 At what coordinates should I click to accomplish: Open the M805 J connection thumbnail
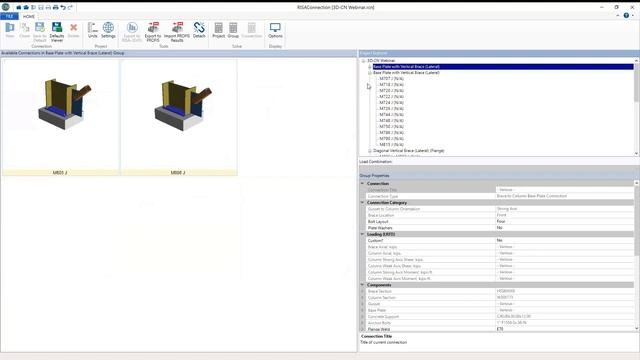click(60, 118)
